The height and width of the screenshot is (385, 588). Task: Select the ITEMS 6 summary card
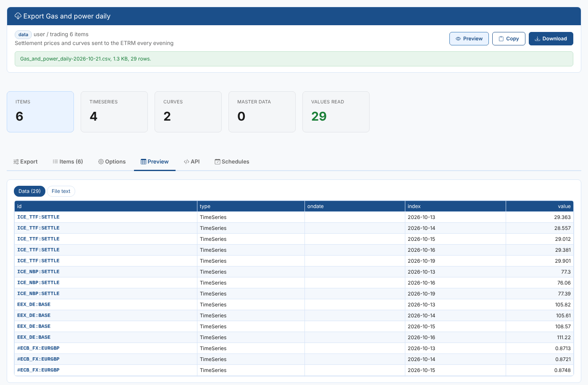[x=40, y=112]
